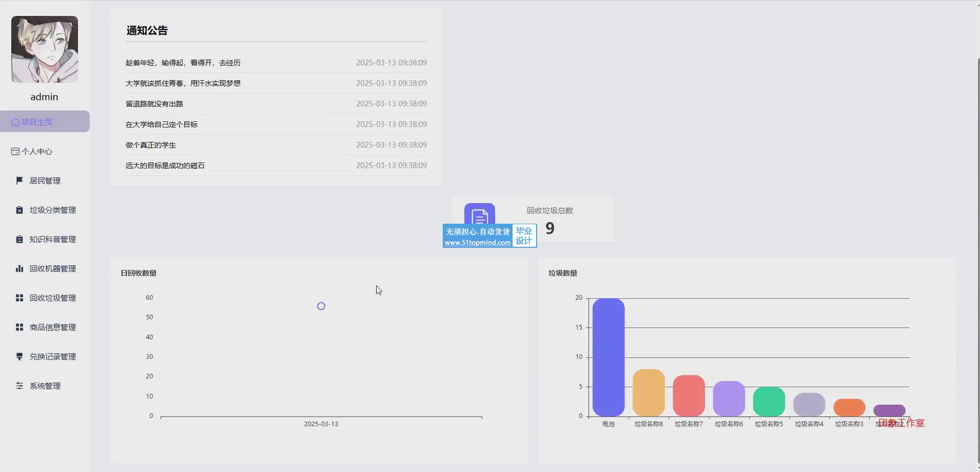
Task: Expand the 系统管理 sidebar menu
Action: coord(45,386)
